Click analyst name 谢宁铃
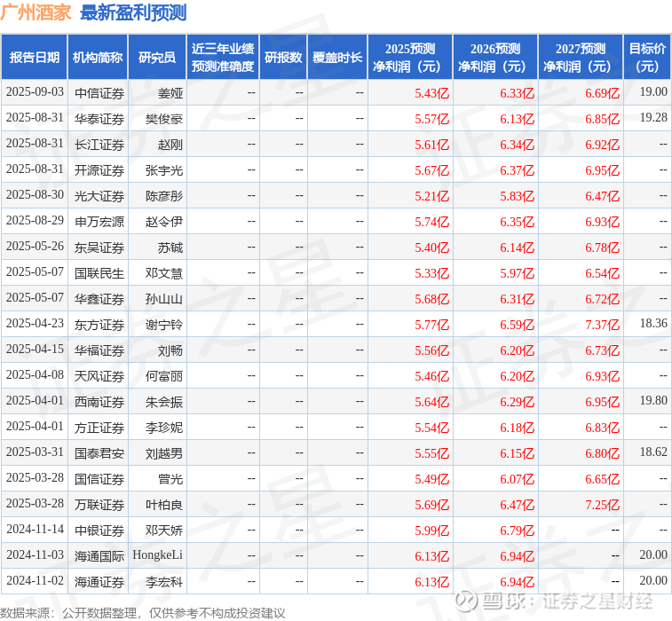Viewport: 672px width, 621px height. (164, 325)
